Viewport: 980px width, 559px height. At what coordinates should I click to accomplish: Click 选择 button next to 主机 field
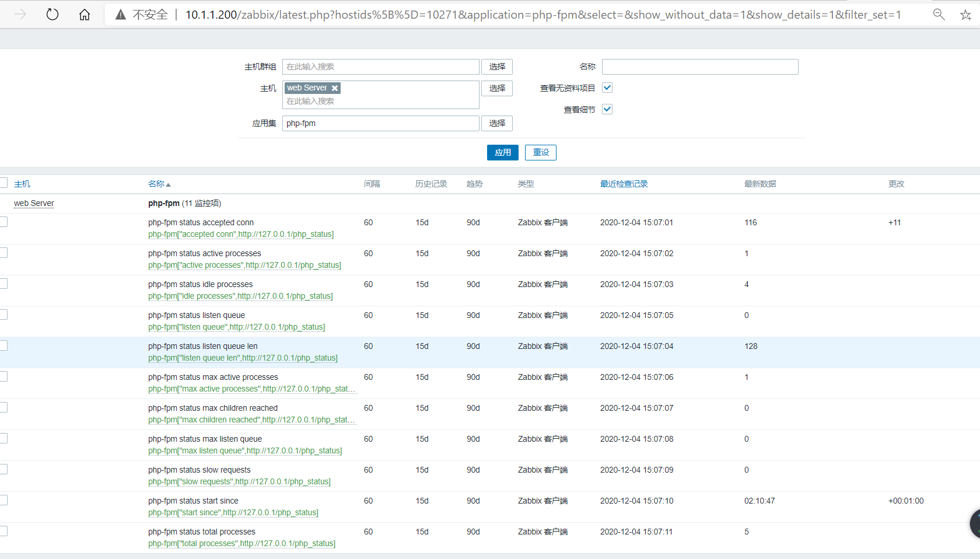[497, 88]
